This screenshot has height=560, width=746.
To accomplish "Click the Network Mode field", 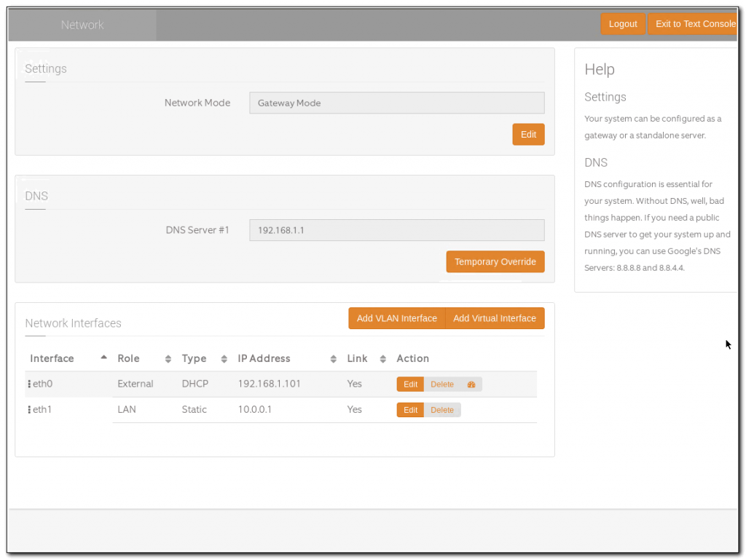I will [396, 103].
